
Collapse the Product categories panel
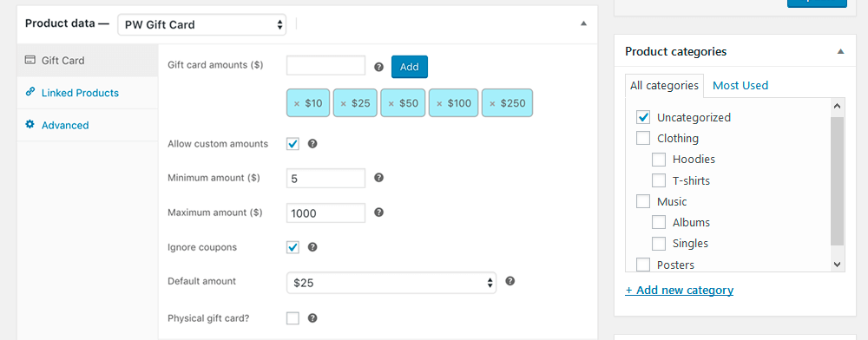[x=840, y=51]
